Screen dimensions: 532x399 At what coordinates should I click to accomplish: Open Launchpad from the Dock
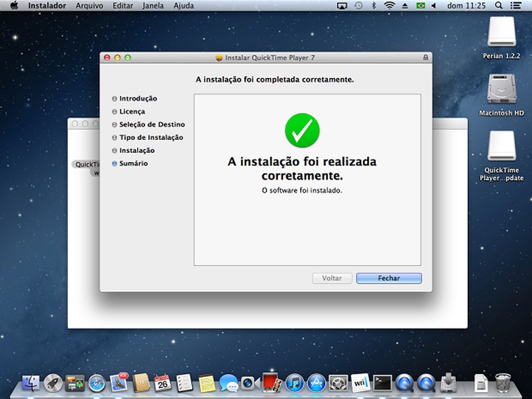pyautogui.click(x=52, y=385)
